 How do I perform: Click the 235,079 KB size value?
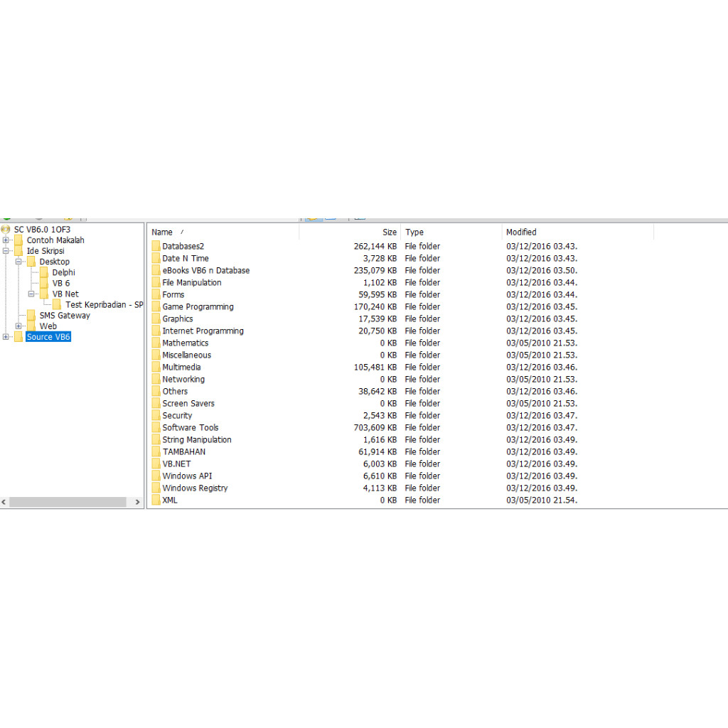tap(375, 270)
